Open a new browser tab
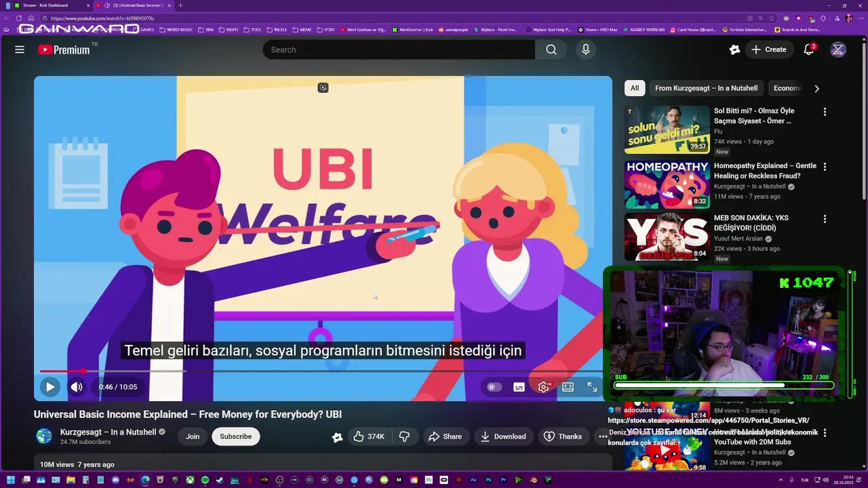The height and width of the screenshot is (488, 868). 180,5
